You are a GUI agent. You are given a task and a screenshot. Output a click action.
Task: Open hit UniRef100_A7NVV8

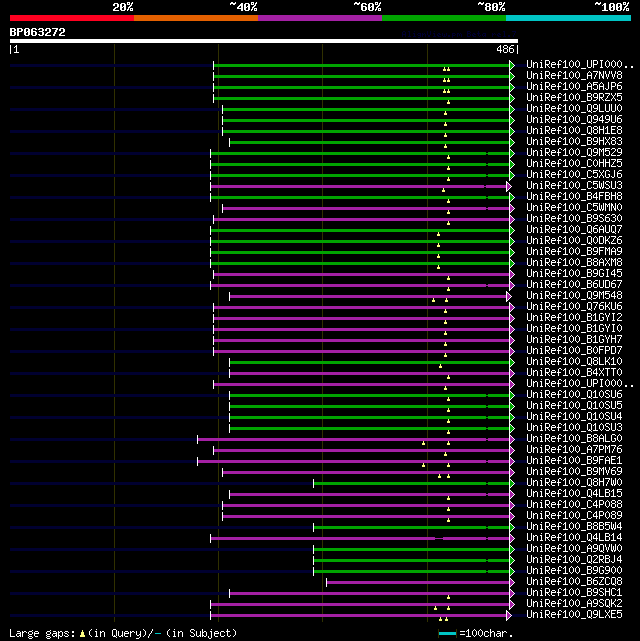(x=574, y=76)
